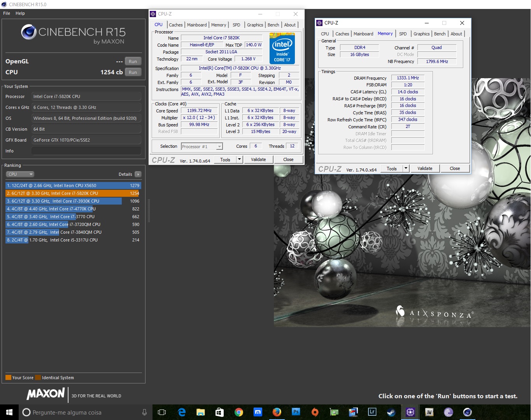The height and width of the screenshot is (420, 531).
Task: Switch to Cinebench via its taskbar icon
Action: click(x=468, y=412)
